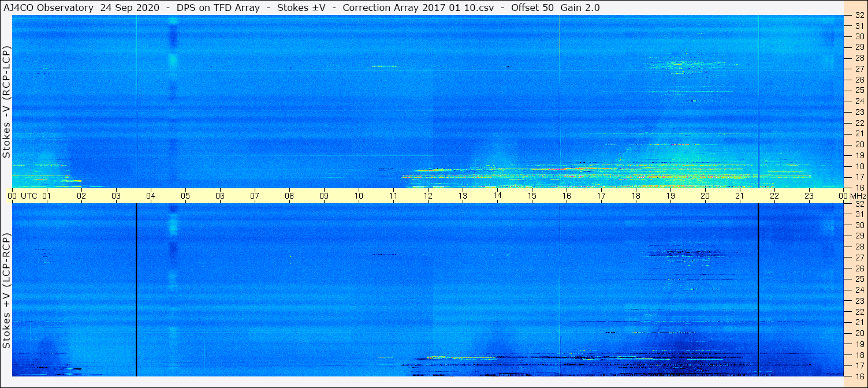868x388 pixels.
Task: Select the 06 hour marker on time axis
Action: [x=220, y=196]
